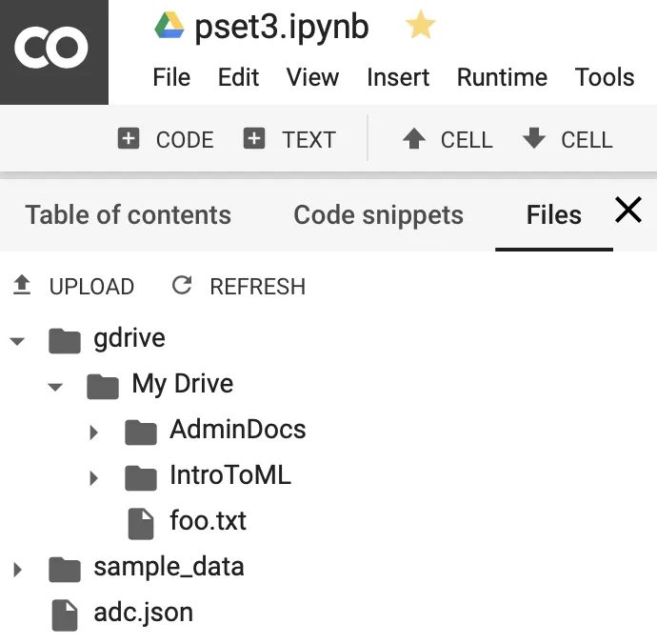Select the foo.txt file

(208, 522)
